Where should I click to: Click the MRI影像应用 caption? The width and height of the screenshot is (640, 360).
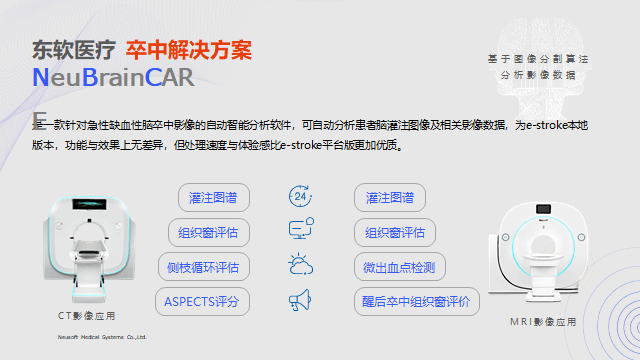click(543, 322)
